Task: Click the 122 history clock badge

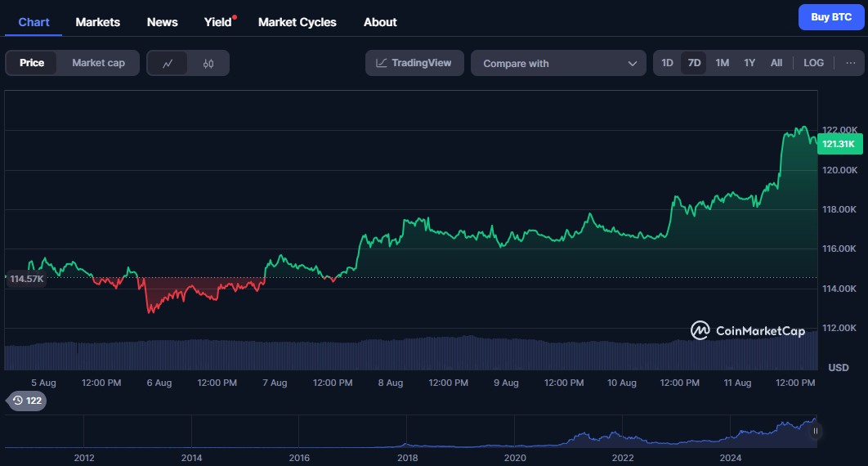Action: coord(27,401)
